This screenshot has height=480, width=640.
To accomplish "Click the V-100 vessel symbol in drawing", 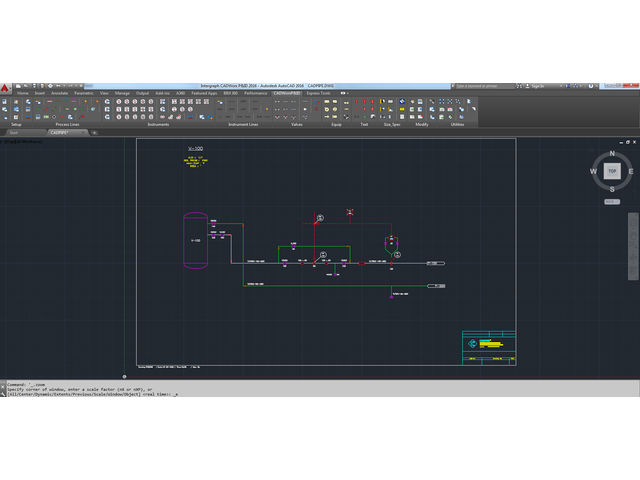I will (195, 240).
